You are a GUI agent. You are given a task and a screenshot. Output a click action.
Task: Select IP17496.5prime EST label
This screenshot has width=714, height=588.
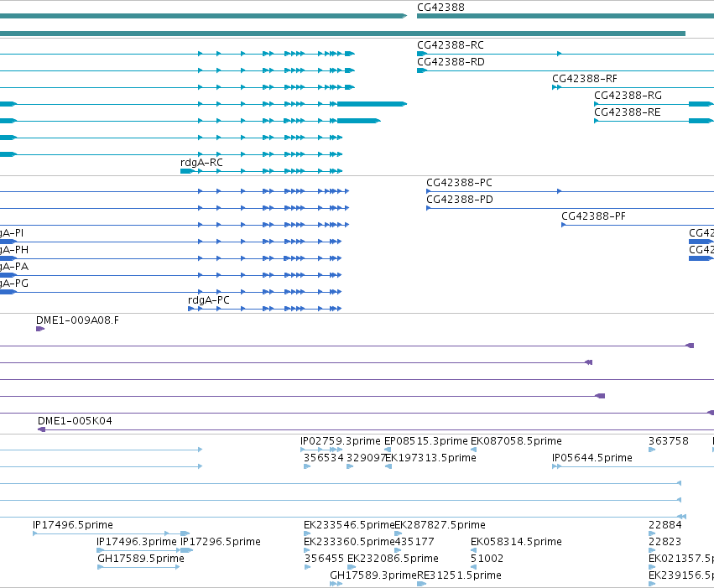[x=73, y=525]
